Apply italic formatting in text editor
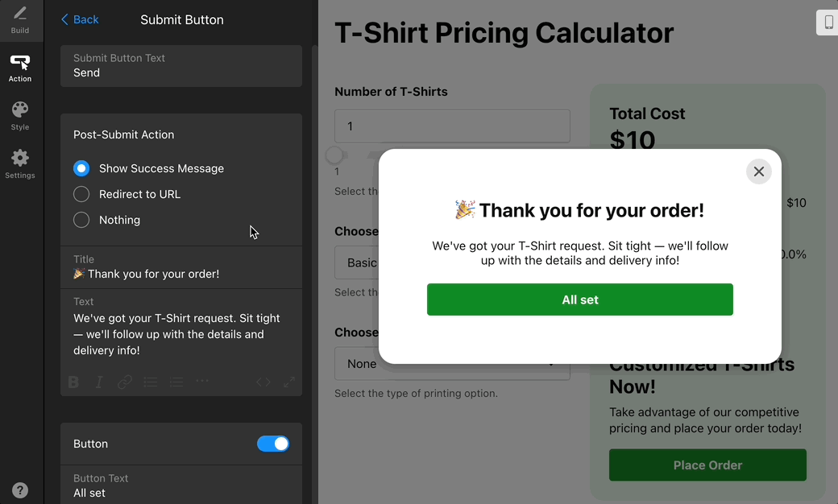 99,382
